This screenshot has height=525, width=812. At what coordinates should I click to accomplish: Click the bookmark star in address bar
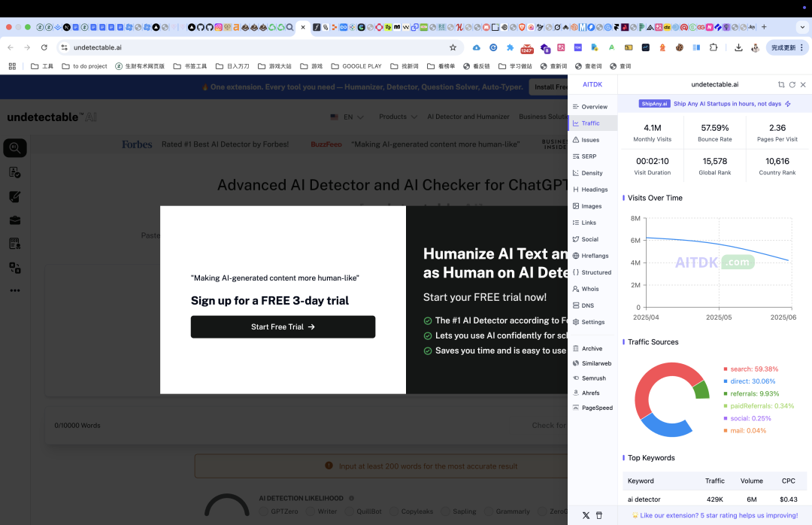(453, 47)
